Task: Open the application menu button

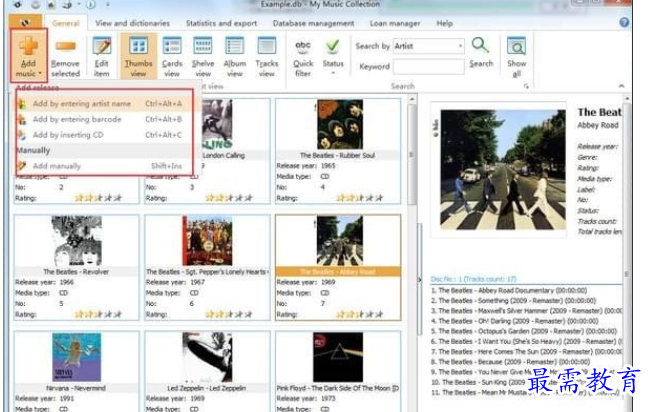Action: (25, 22)
